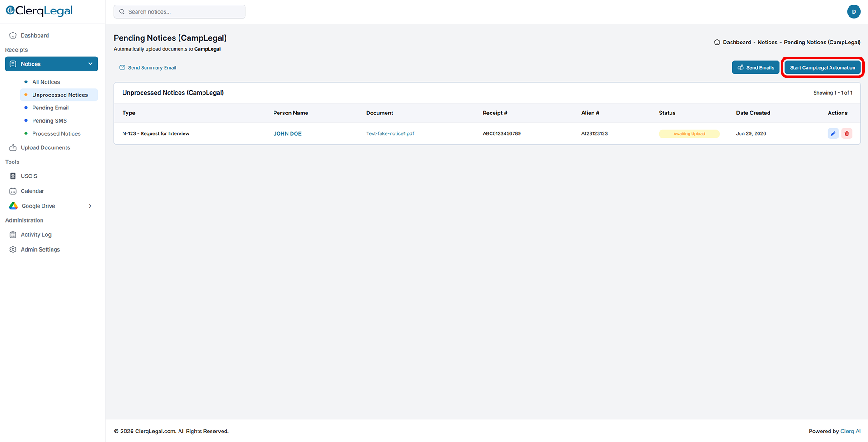Open Processed Notices submenu item
Screen dimensions: 868x442
click(57, 133)
